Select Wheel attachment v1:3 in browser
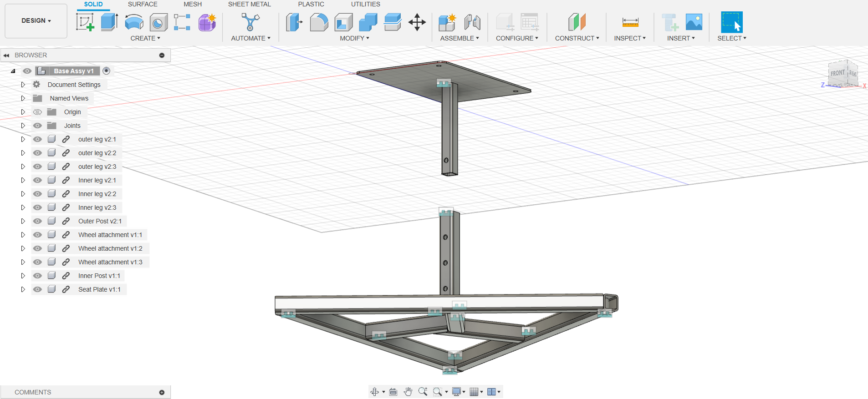This screenshot has height=399, width=868. 110,262
